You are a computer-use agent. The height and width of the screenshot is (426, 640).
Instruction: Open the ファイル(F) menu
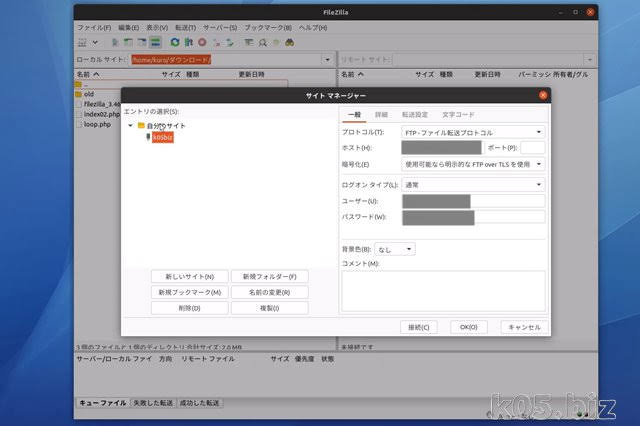tap(94, 28)
